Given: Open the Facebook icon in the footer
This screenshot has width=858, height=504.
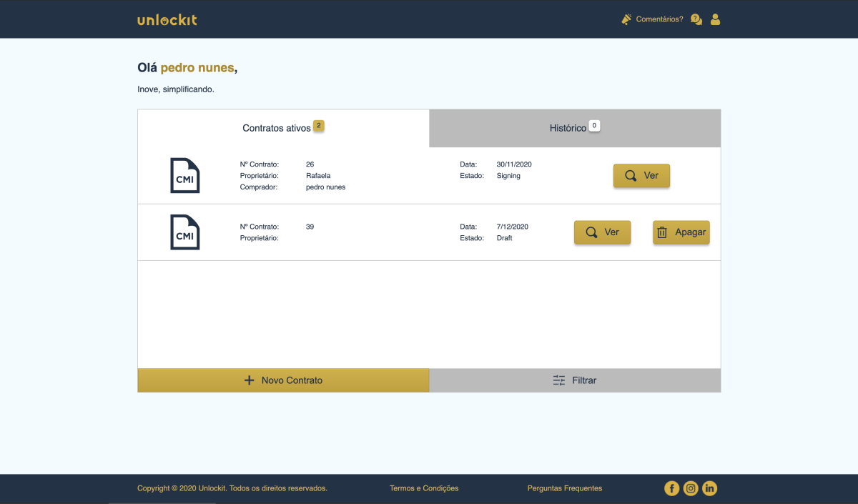Looking at the screenshot, I should (x=671, y=488).
